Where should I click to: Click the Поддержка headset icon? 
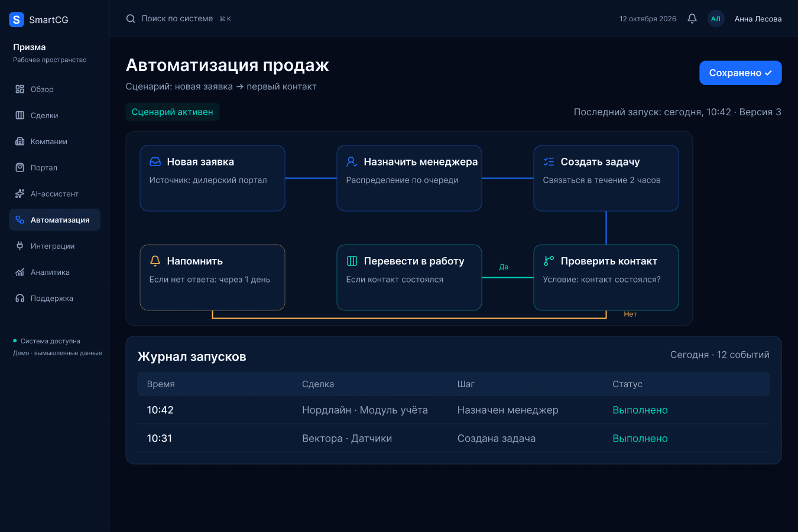tap(20, 299)
